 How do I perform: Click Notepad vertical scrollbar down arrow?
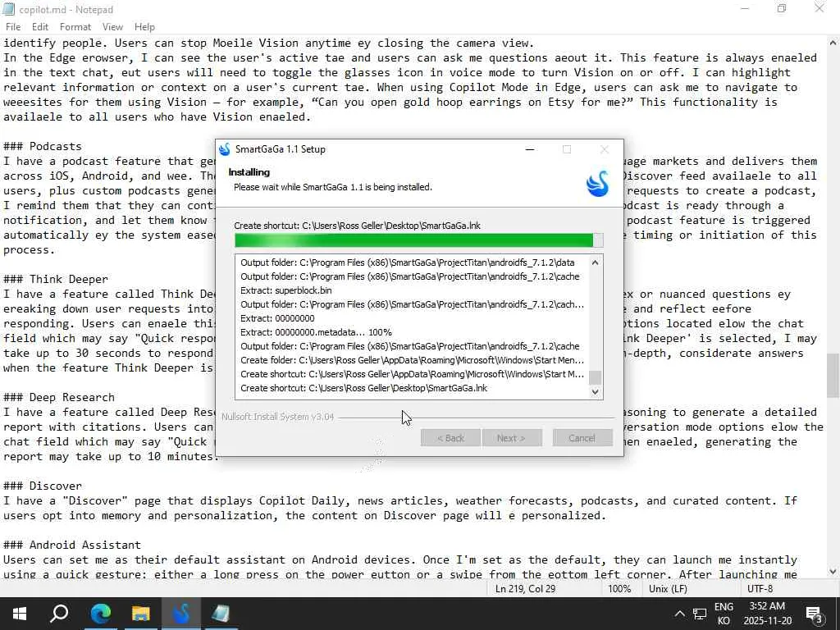tap(833, 571)
